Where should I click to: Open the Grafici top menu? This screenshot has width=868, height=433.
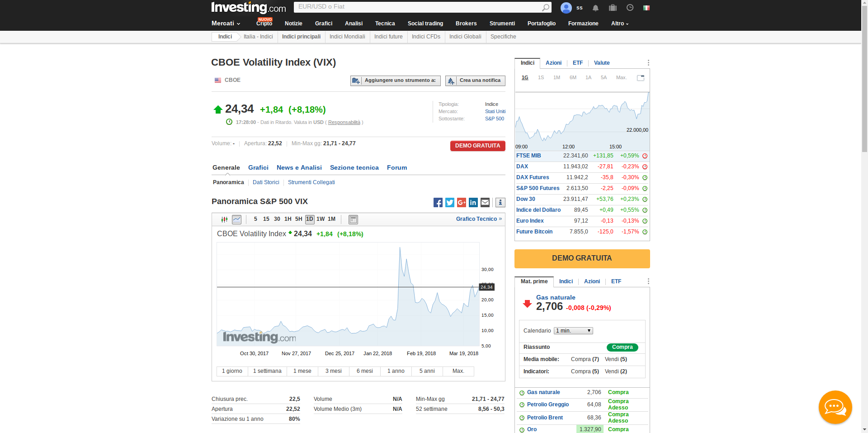click(324, 24)
